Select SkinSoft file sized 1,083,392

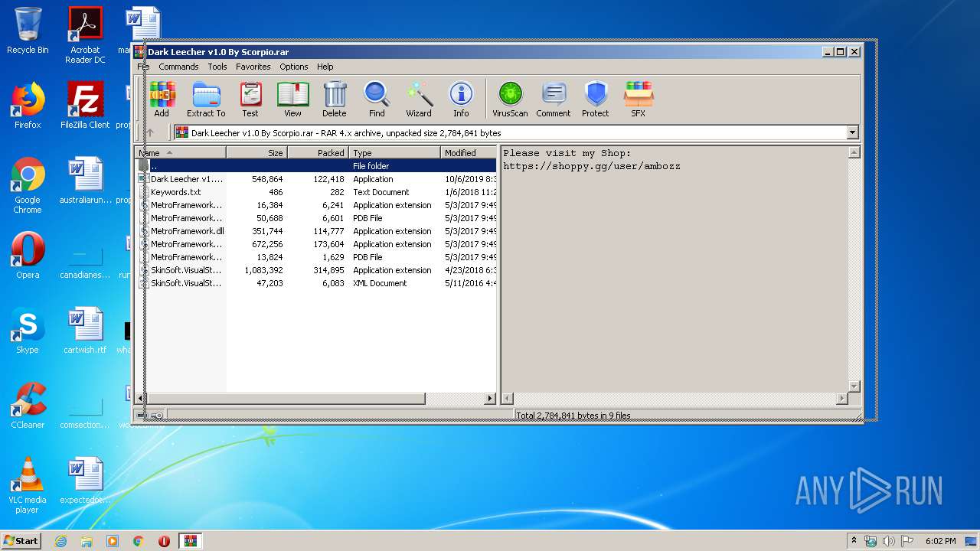[x=316, y=270]
